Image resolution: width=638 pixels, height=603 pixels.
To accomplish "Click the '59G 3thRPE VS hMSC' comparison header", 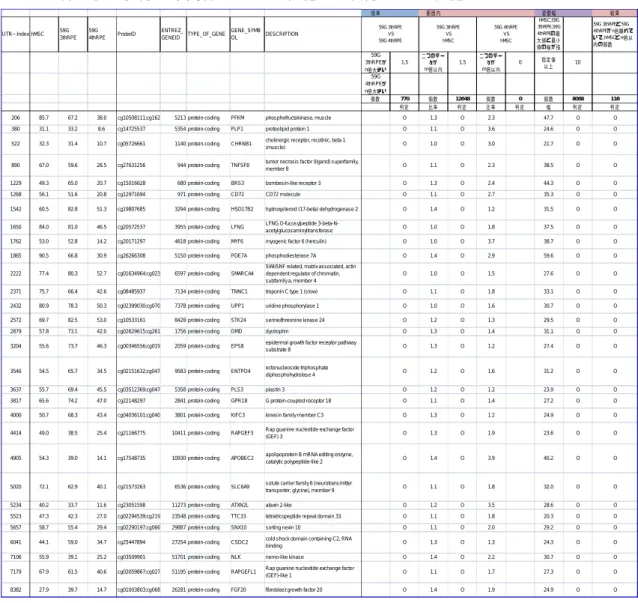I will click(448, 34).
